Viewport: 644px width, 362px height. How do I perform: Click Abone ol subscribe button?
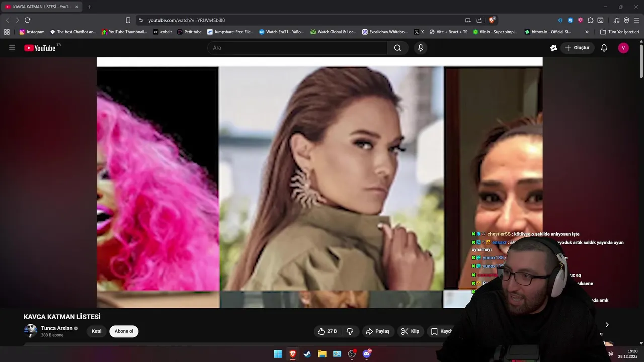coord(124,331)
